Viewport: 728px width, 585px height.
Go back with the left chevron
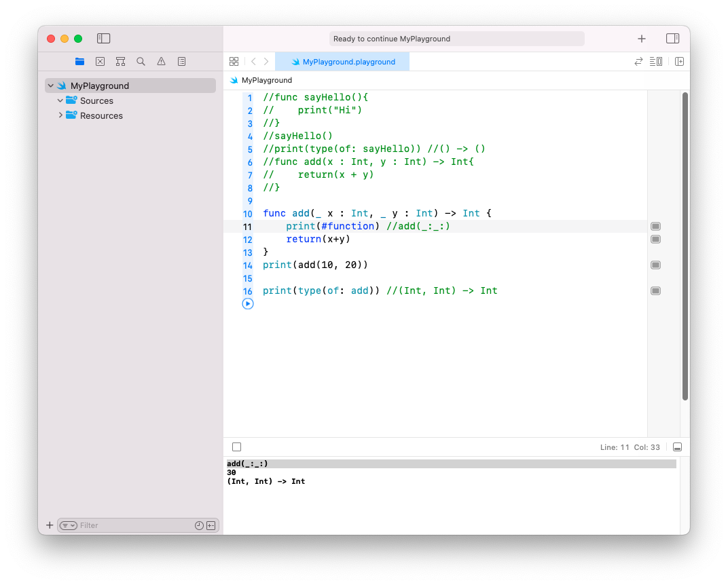pyautogui.click(x=253, y=61)
